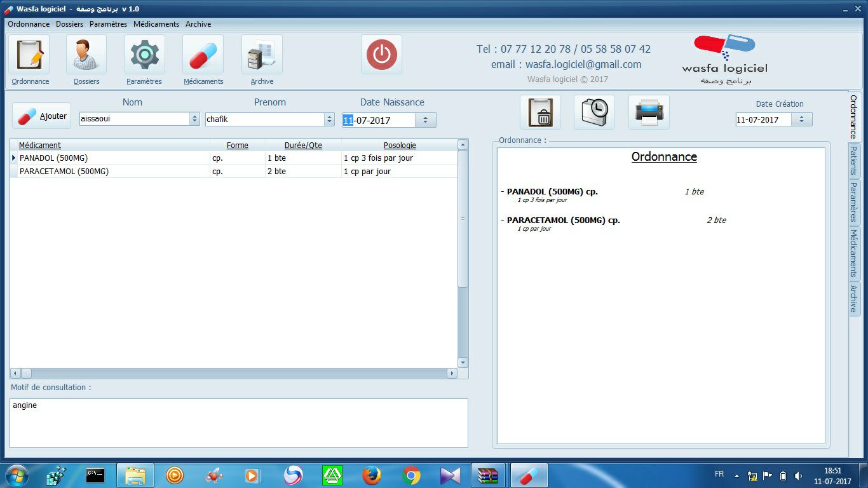The width and height of the screenshot is (868, 488).
Task: Open the Date Naissance spinner arrows
Action: click(426, 120)
